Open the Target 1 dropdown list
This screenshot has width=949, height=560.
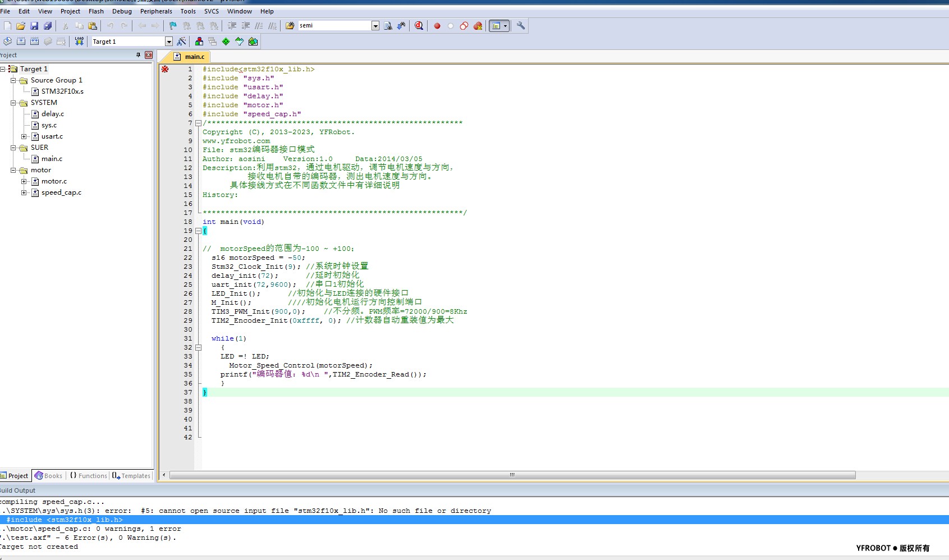pyautogui.click(x=168, y=42)
